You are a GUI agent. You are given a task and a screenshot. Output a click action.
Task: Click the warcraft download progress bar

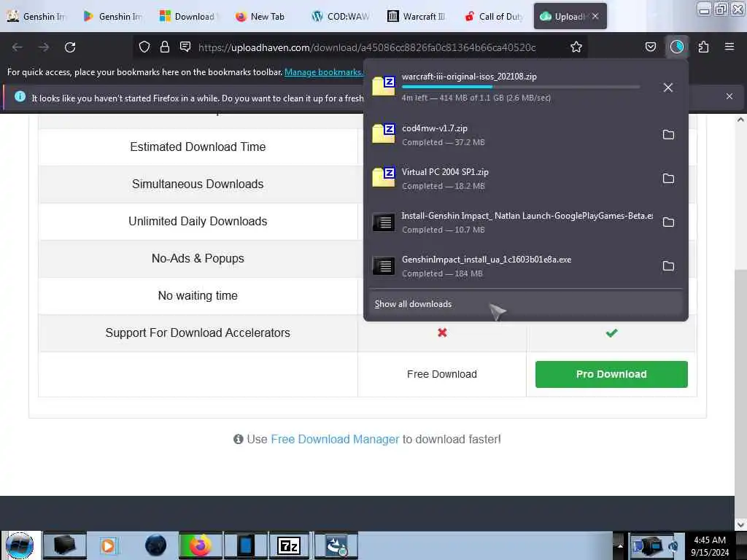click(x=521, y=87)
